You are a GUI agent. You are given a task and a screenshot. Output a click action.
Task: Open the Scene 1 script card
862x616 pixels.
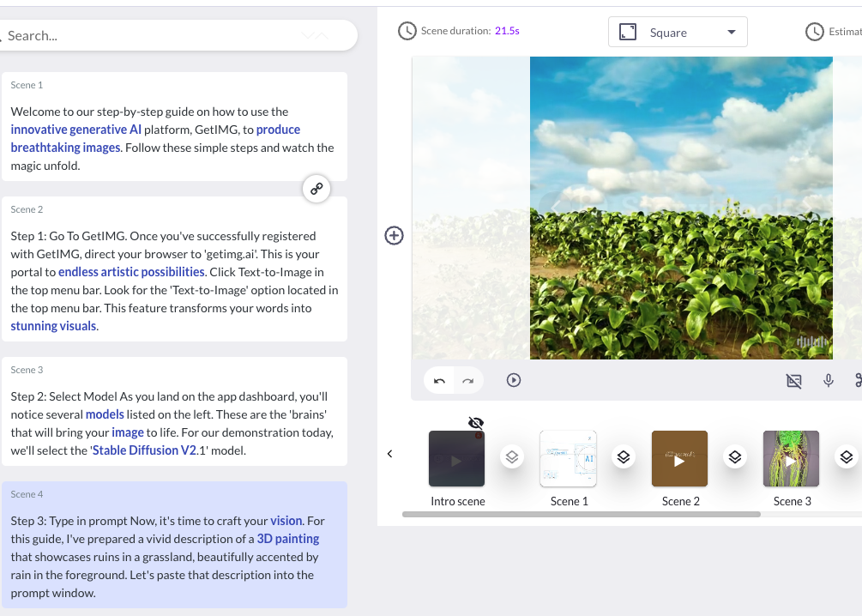174,126
